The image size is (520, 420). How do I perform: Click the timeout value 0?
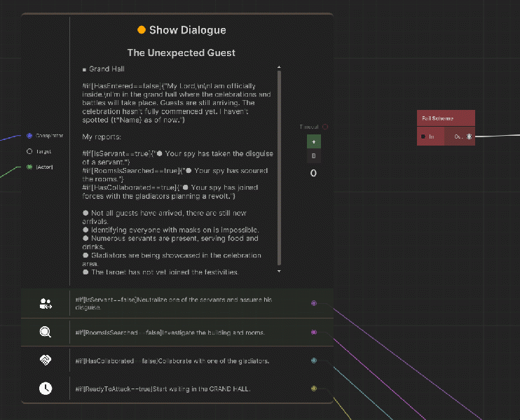coord(313,173)
